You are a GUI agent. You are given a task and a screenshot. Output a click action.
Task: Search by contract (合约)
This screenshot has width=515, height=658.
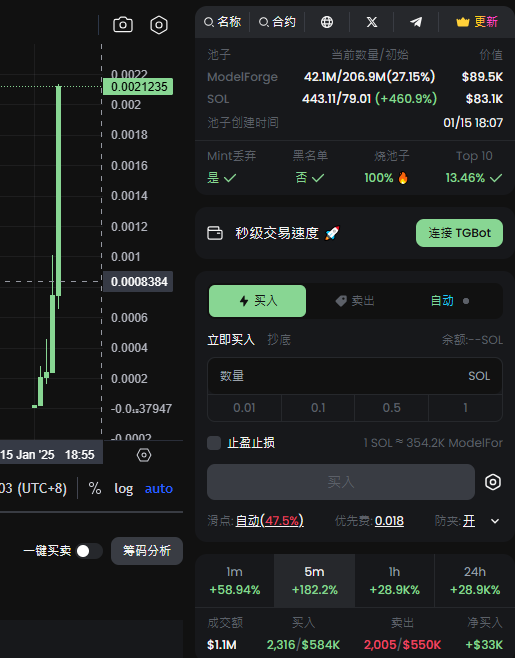click(277, 22)
